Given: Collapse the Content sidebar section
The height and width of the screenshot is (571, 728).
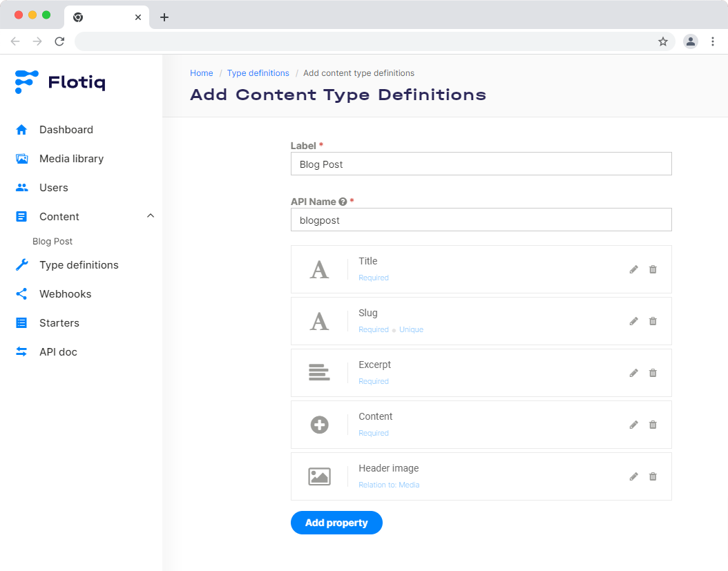Looking at the screenshot, I should point(151,216).
